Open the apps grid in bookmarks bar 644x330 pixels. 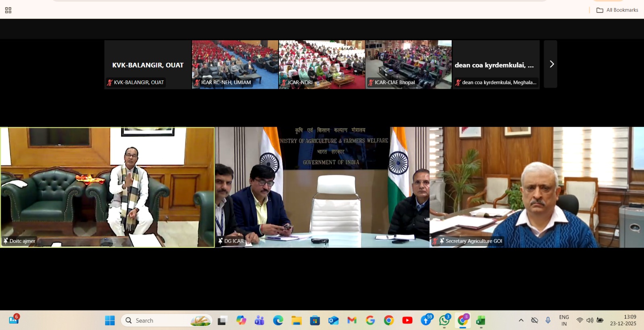tap(8, 10)
